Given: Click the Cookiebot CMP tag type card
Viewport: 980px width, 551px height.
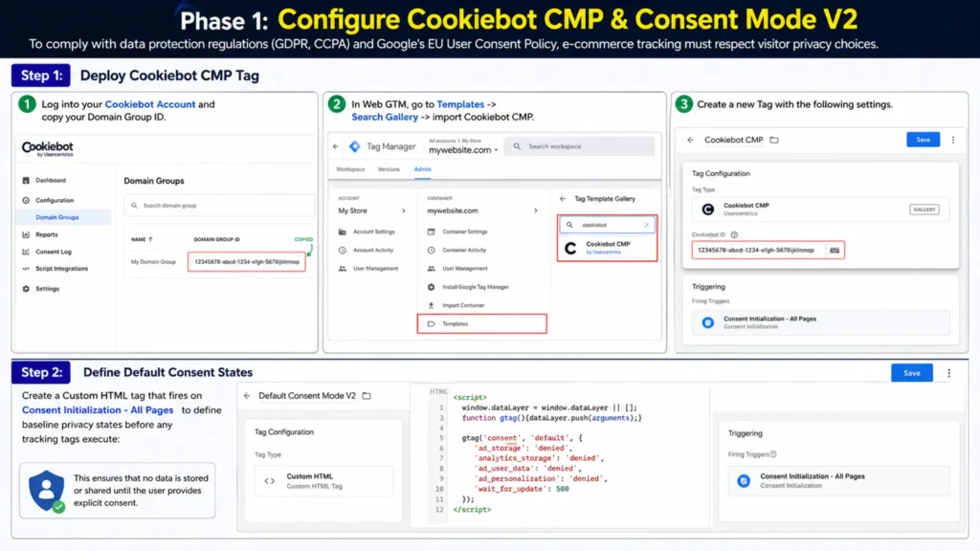Looking at the screenshot, I should [820, 209].
